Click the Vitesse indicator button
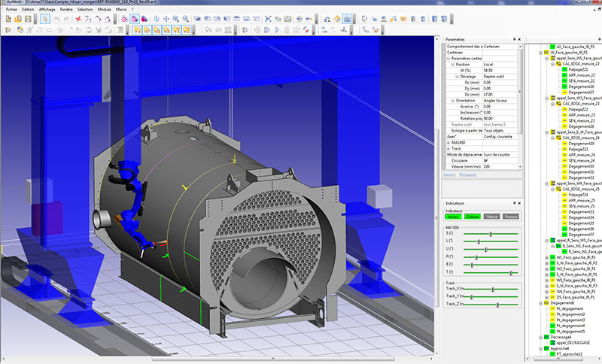The width and height of the screenshot is (602, 364). pyautogui.click(x=492, y=216)
